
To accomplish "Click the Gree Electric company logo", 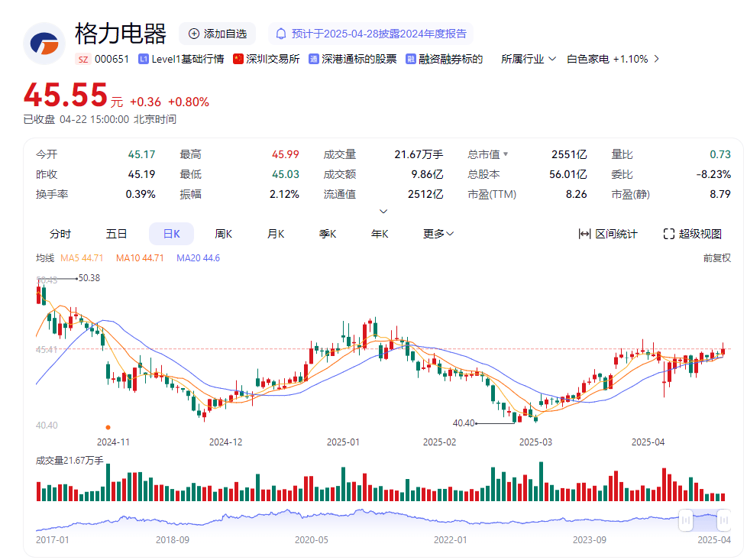I will click(44, 42).
